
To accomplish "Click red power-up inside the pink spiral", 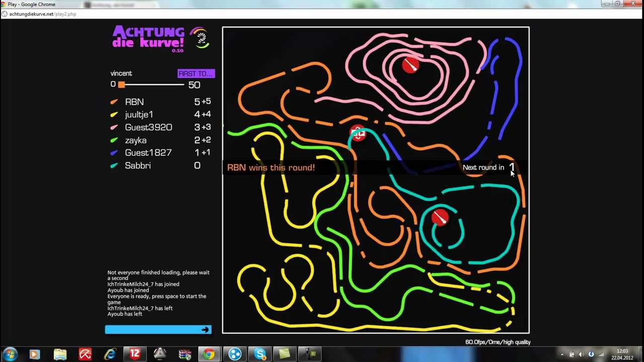I will pyautogui.click(x=411, y=65).
